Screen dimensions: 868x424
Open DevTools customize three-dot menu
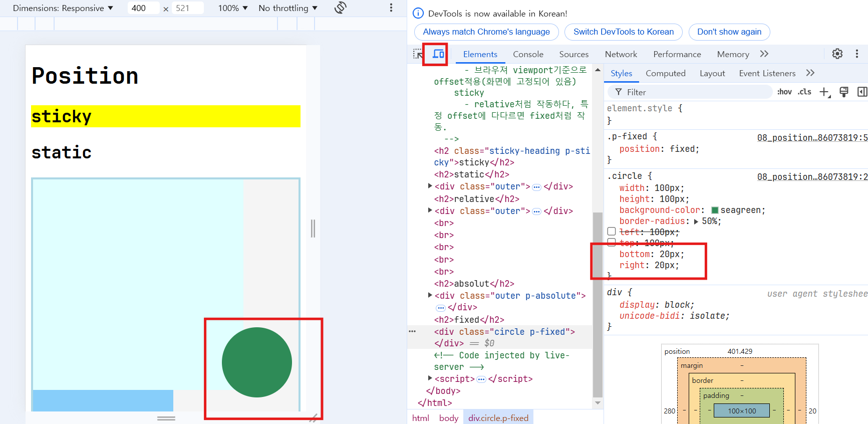(857, 54)
